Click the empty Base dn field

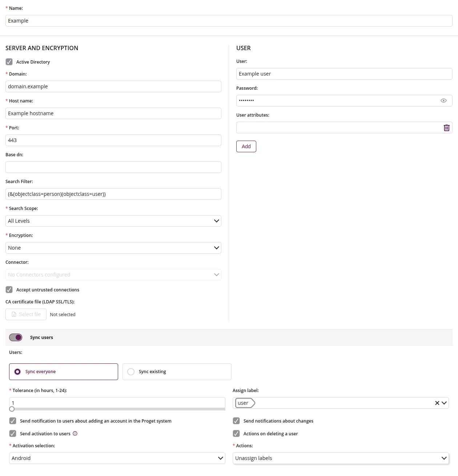(113, 167)
